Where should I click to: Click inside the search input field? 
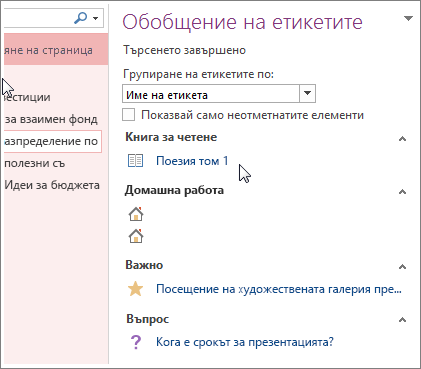(38, 18)
